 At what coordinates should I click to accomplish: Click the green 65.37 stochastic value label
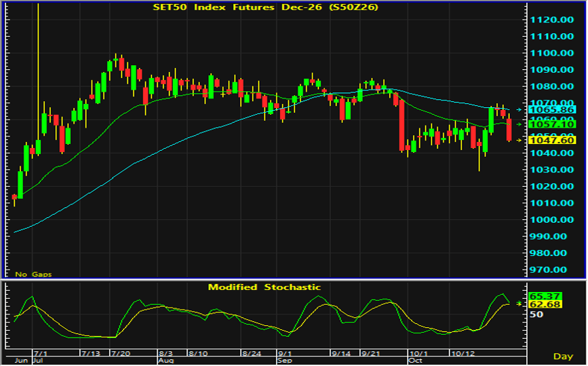[x=545, y=296]
